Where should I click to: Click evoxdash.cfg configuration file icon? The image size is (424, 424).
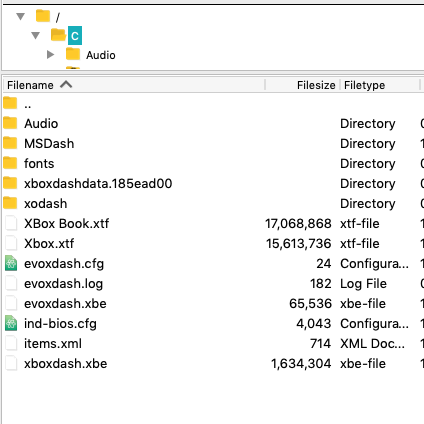(11, 263)
